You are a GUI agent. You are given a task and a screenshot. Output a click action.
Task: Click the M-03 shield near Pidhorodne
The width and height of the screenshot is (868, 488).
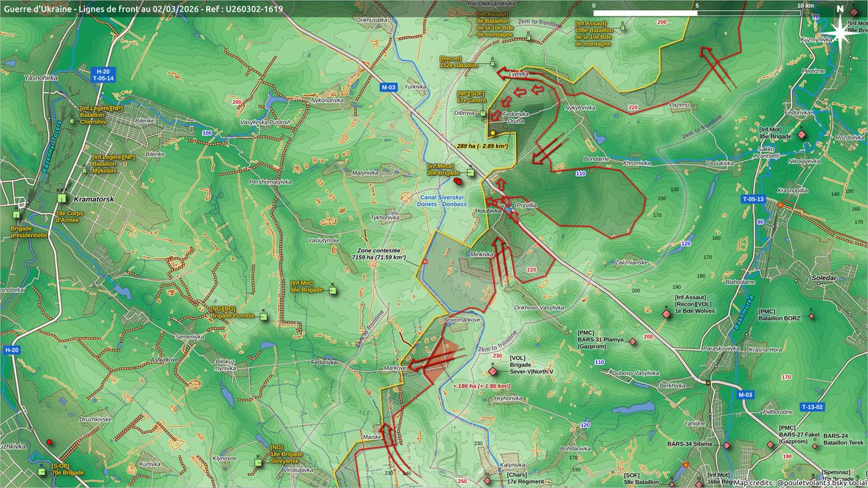[746, 395]
